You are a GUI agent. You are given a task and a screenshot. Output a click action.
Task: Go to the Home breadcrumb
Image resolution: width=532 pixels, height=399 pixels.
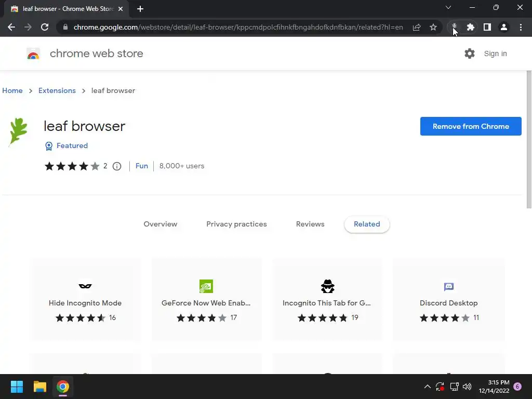coord(12,90)
